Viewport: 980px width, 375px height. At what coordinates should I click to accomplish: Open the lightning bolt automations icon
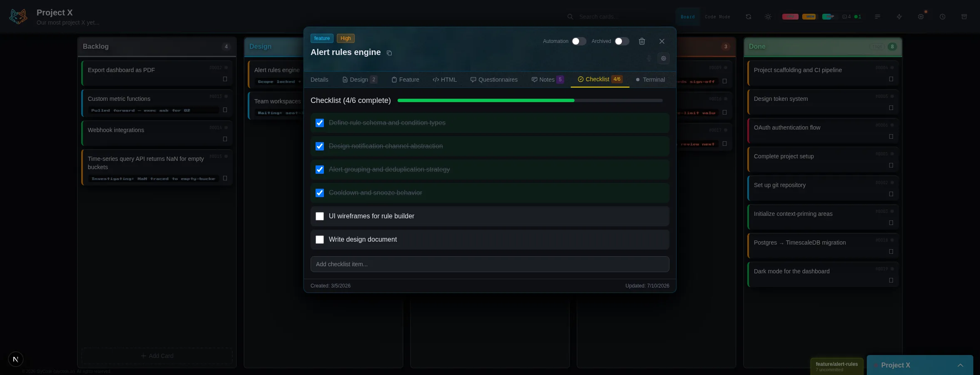click(899, 17)
